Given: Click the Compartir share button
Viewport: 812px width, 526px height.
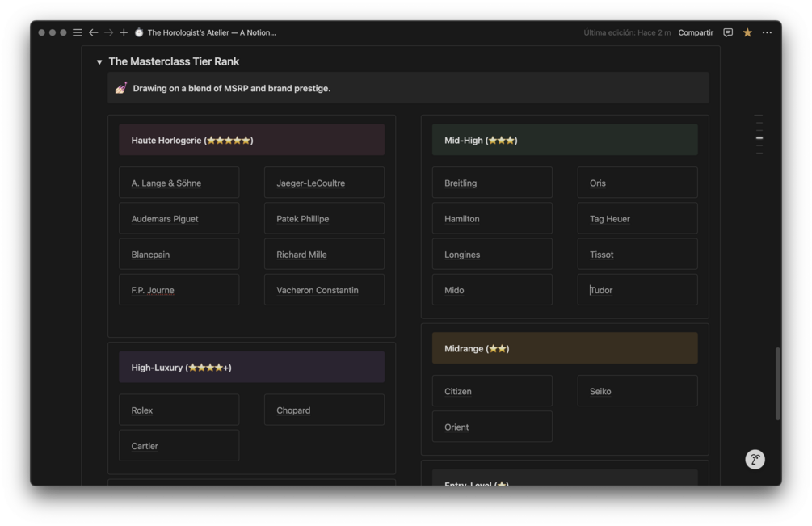Looking at the screenshot, I should click(696, 32).
